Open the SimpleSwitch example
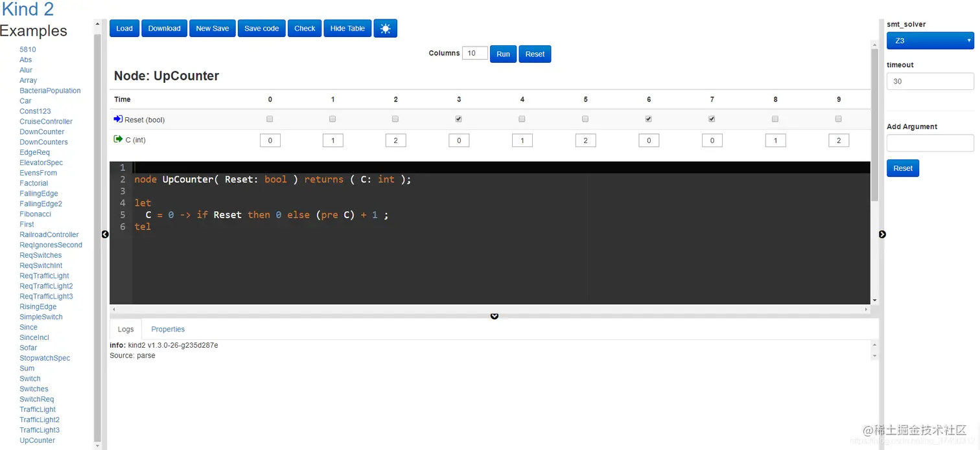 coord(41,317)
